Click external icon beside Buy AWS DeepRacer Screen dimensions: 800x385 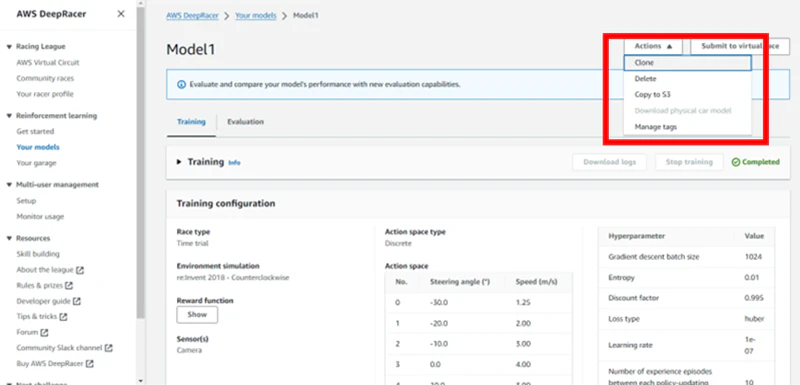[90, 364]
